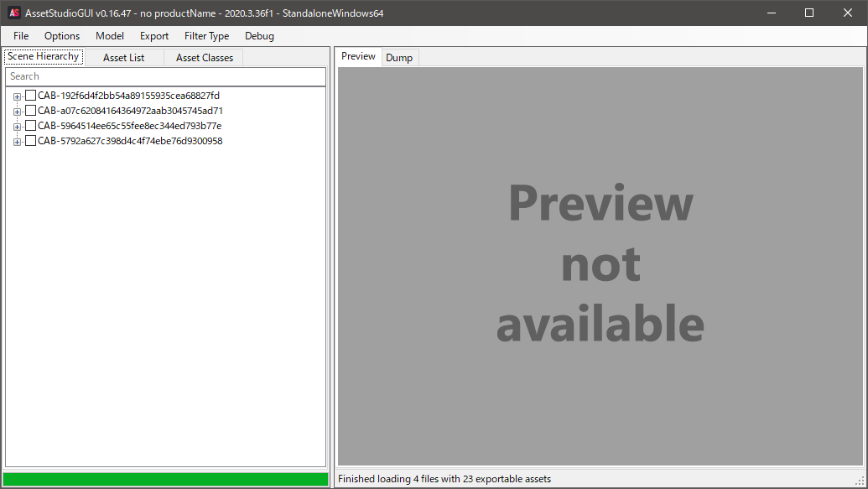This screenshot has width=868, height=489.
Task: Open the Options menu
Action: [62, 36]
